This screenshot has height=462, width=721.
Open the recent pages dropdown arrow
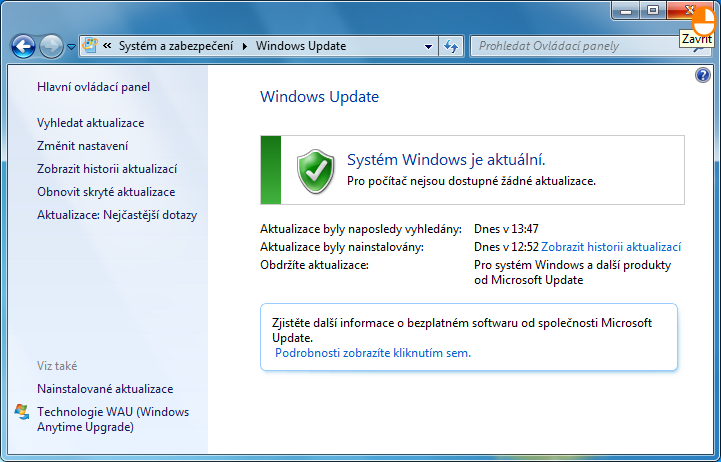pyautogui.click(x=71, y=46)
